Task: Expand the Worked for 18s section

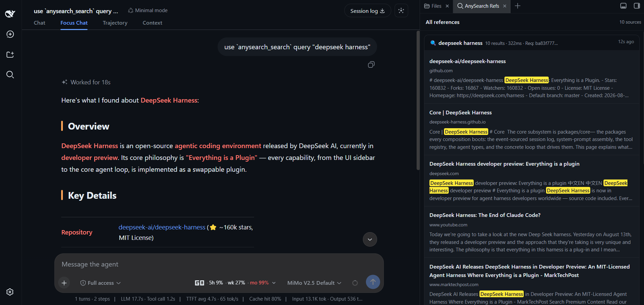Action: coord(86,82)
